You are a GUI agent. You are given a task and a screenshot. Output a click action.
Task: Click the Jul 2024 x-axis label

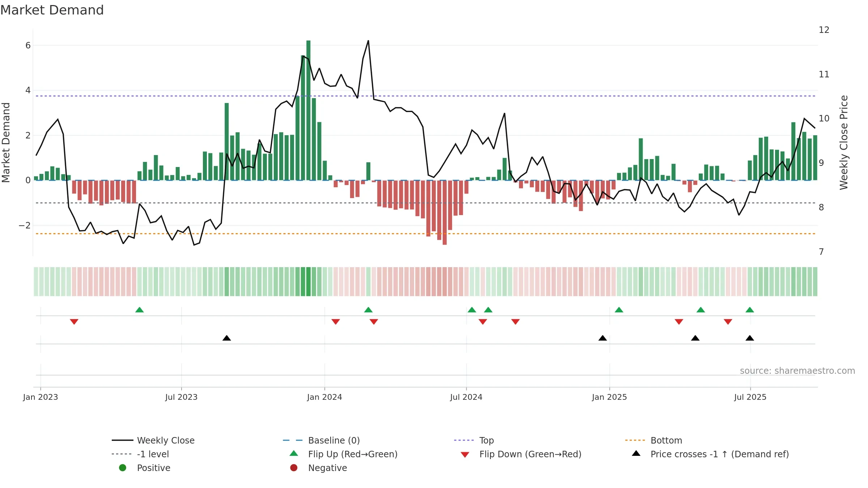(466, 397)
